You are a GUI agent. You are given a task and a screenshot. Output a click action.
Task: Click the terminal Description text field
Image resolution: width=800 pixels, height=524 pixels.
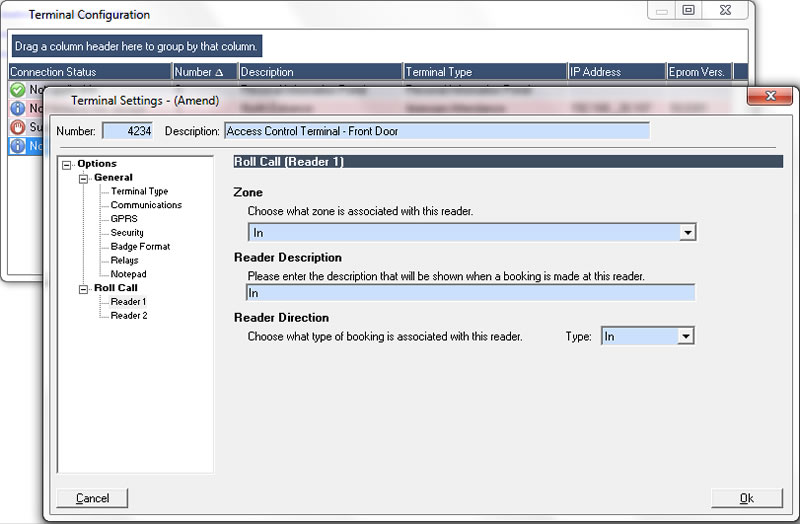(437, 131)
